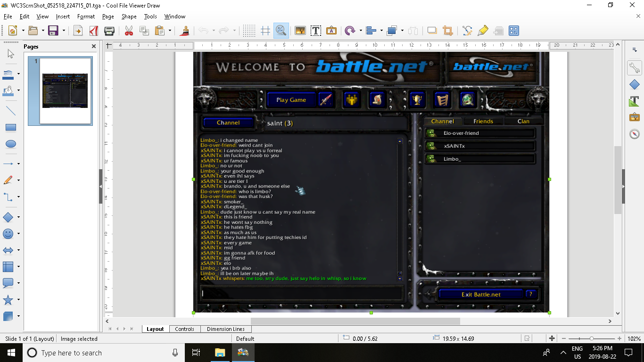Pick the Ellipse shape tool
The width and height of the screenshot is (644, 362).
11,144
